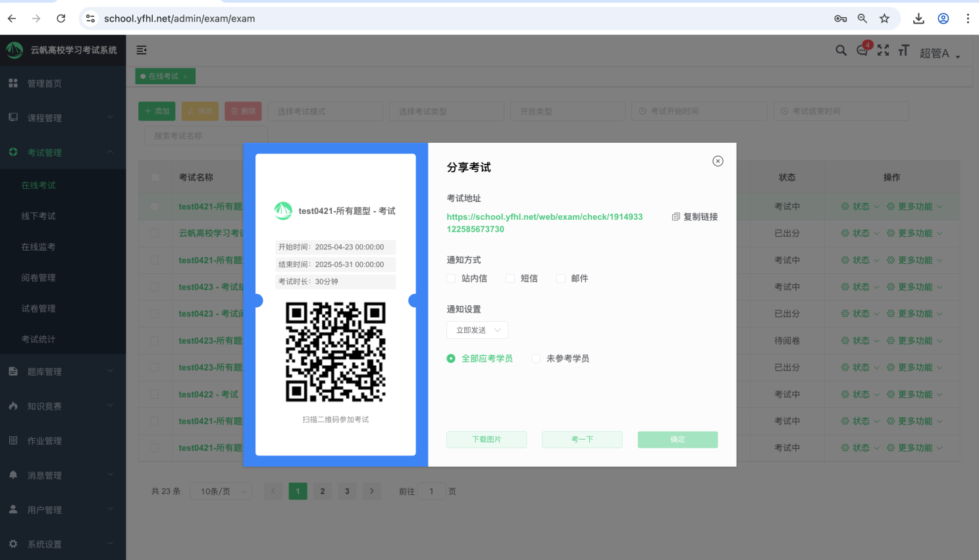Expand the 知识竞赛 sidebar menu
Viewport: 979px width, 560px height.
(x=63, y=406)
